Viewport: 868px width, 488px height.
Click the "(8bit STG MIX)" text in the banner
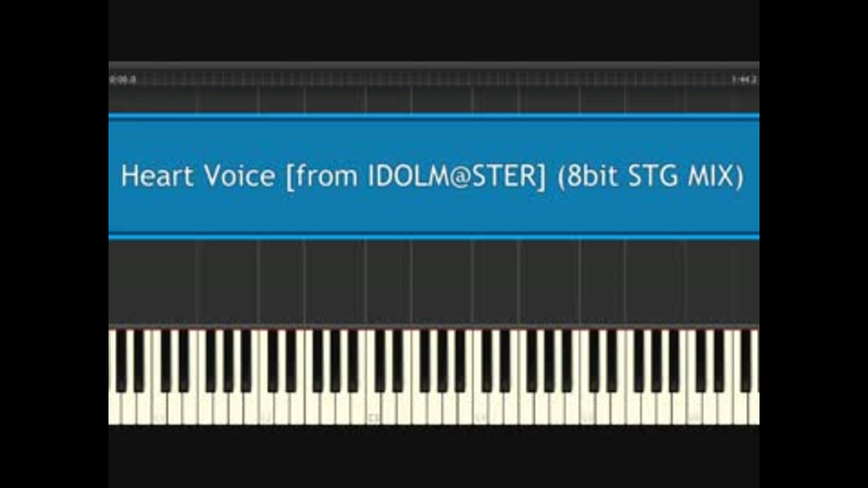[650, 176]
